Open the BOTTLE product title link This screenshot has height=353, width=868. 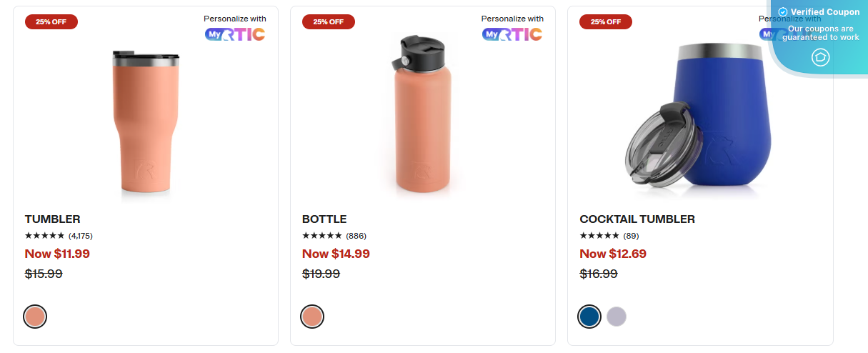click(x=324, y=219)
